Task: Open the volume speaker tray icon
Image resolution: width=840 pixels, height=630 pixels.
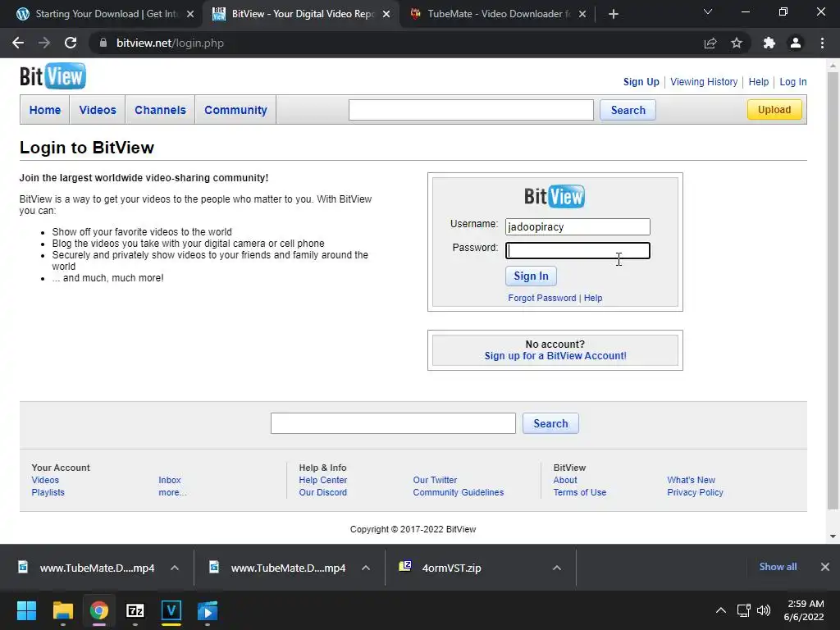Action: coord(764,610)
